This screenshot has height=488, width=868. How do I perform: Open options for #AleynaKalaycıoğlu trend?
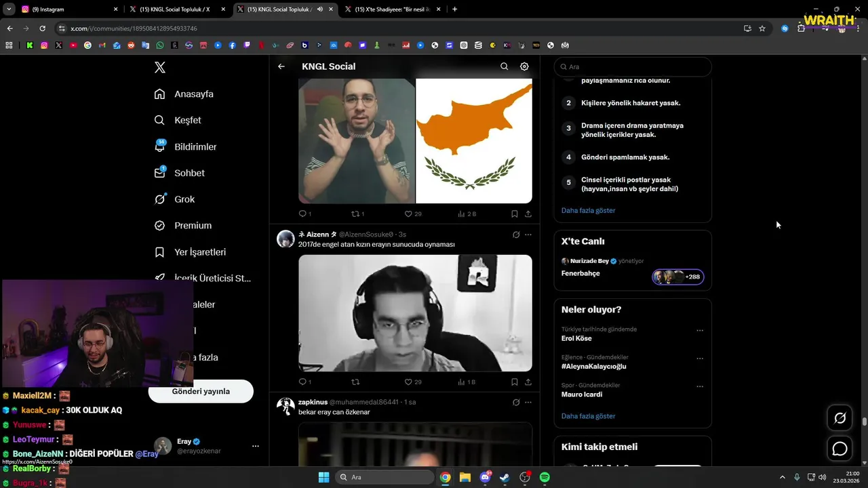tap(700, 359)
